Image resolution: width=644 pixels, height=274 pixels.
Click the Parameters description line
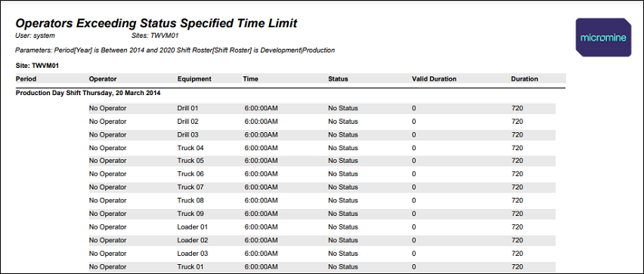click(x=175, y=51)
